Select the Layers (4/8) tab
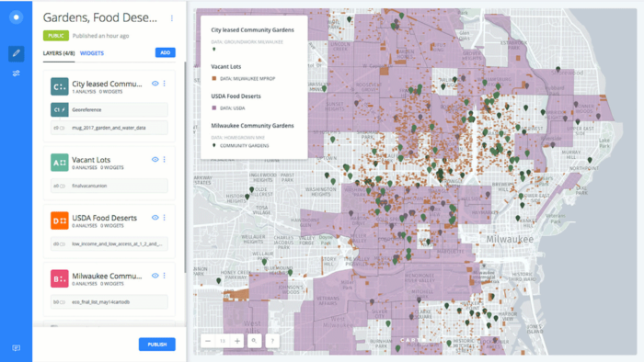Screen dimensions: 644x362 coord(59,53)
